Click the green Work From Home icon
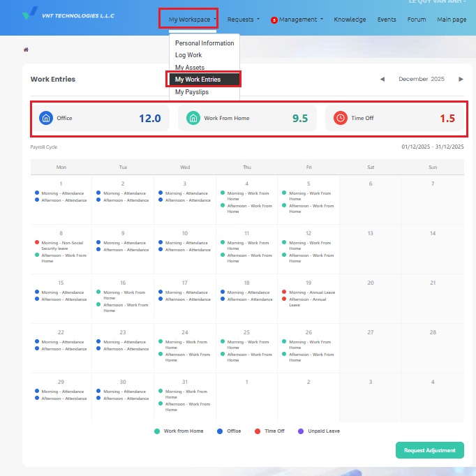 (x=193, y=118)
